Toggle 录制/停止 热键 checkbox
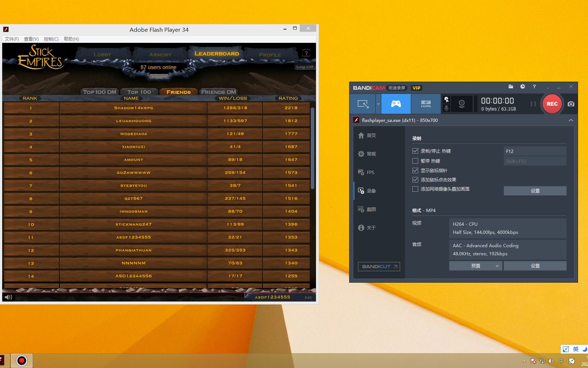The height and width of the screenshot is (368, 588). [415, 151]
